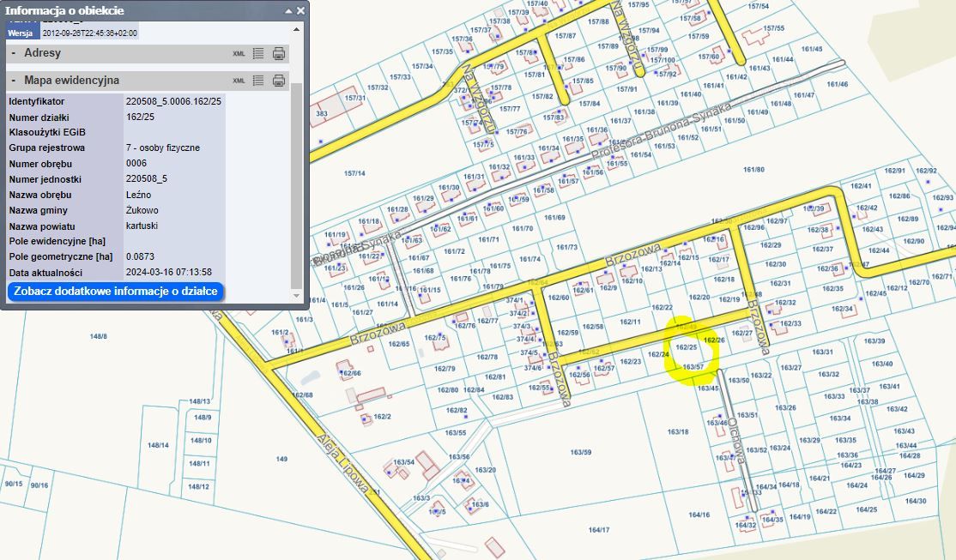
Task: Select parcel 164/16 on the map
Action: (699, 515)
